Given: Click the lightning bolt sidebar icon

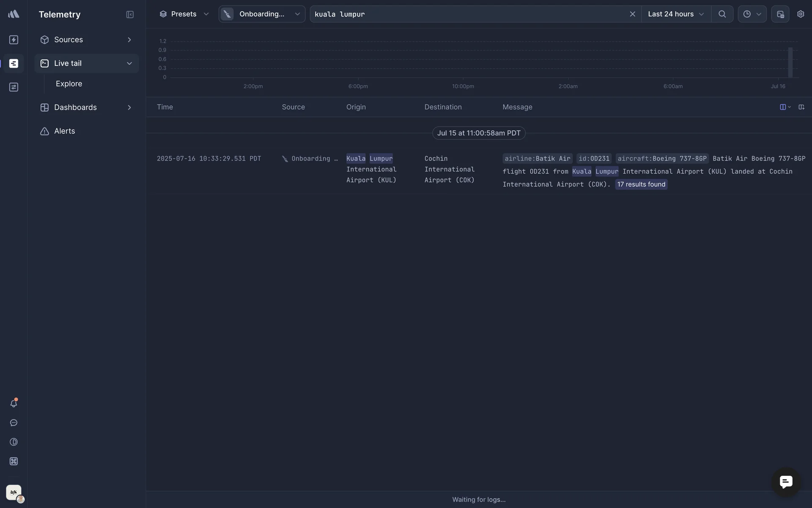Looking at the screenshot, I should (14, 40).
